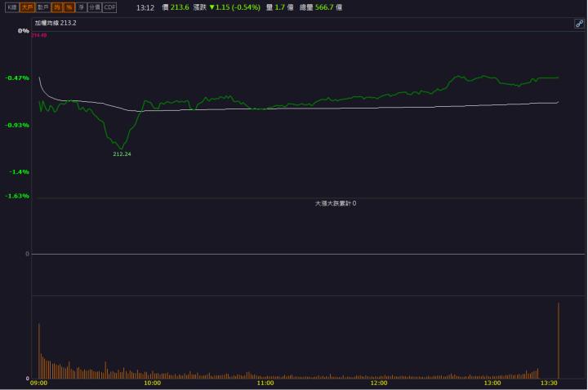Switch to the K線 chart button
The width and height of the screenshot is (588, 390).
[12, 7]
